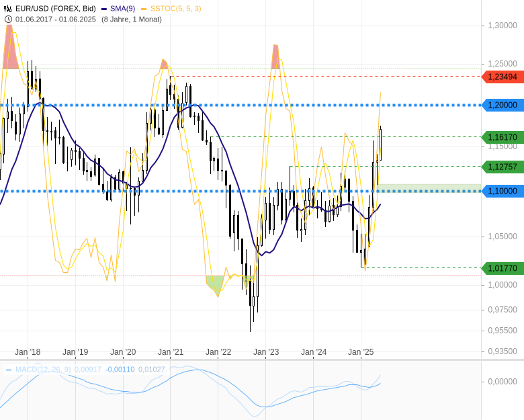The width and height of the screenshot is (524, 420).
Task: Click the 0,93500 axis value
Action: point(503,351)
